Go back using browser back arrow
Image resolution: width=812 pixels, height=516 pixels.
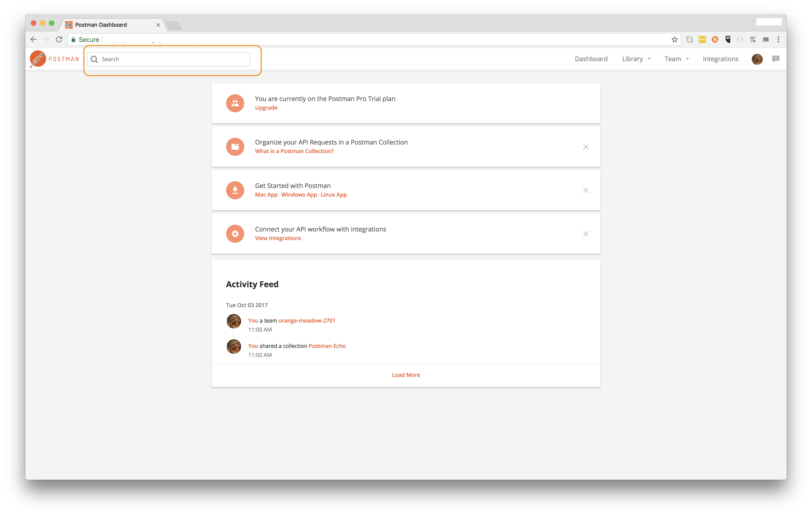(33, 39)
